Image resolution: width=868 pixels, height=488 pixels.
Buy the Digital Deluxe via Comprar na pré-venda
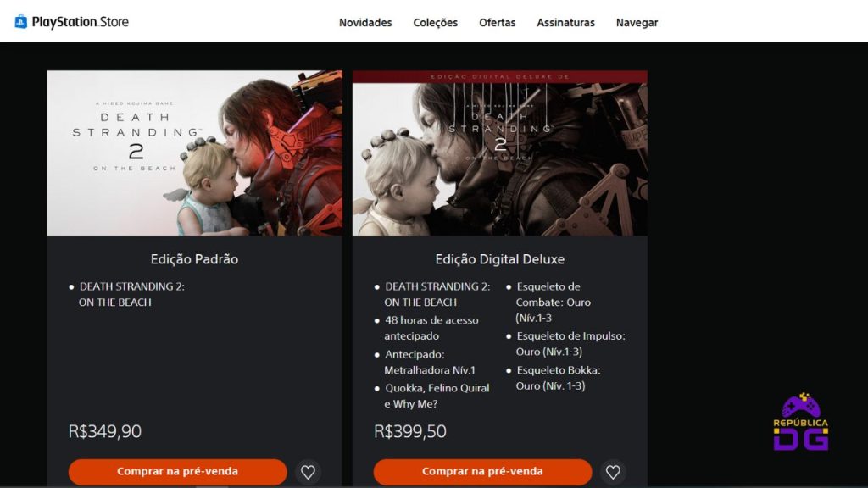pyautogui.click(x=482, y=471)
